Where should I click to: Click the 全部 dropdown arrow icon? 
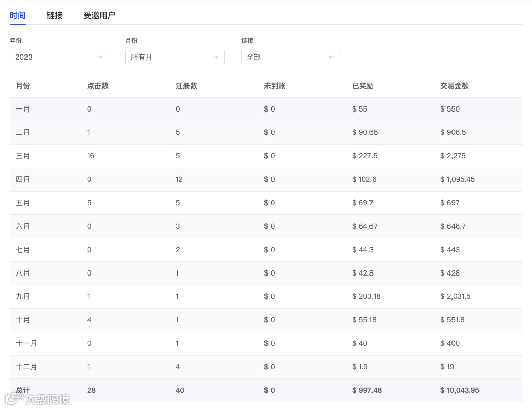click(331, 57)
